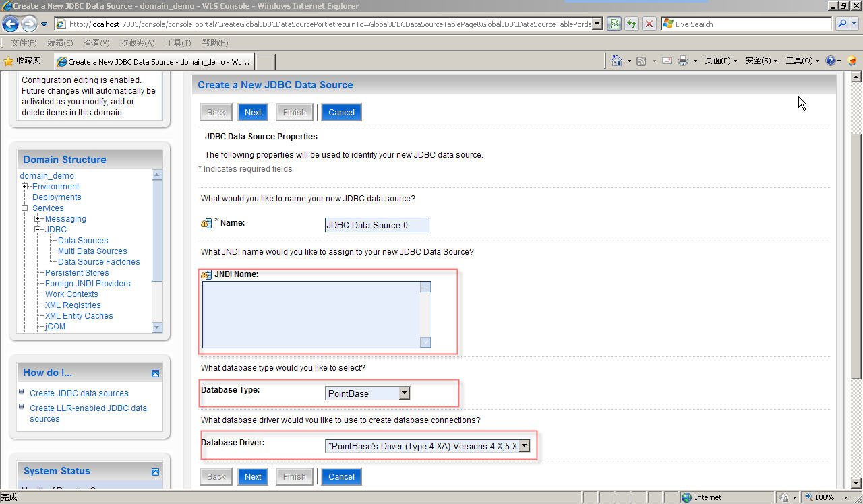Click the top Cancel button
This screenshot has width=863, height=504.
pyautogui.click(x=341, y=112)
